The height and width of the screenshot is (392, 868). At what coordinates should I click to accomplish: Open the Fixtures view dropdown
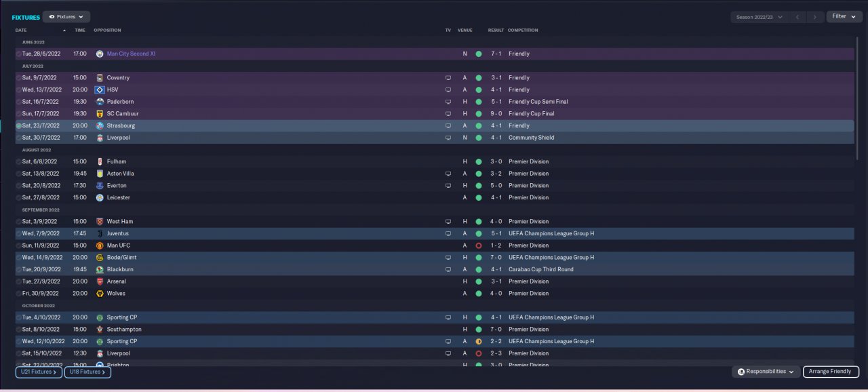coord(66,16)
